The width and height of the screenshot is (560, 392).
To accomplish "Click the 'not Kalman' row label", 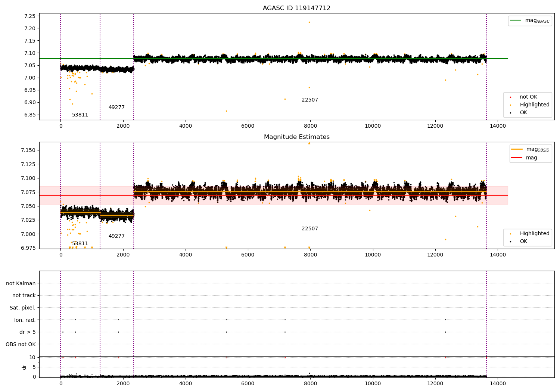I will tap(21, 284).
